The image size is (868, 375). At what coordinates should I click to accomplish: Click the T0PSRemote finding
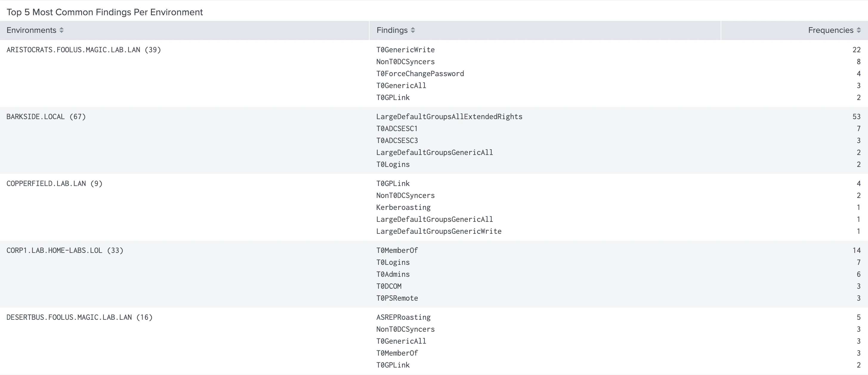pyautogui.click(x=397, y=298)
